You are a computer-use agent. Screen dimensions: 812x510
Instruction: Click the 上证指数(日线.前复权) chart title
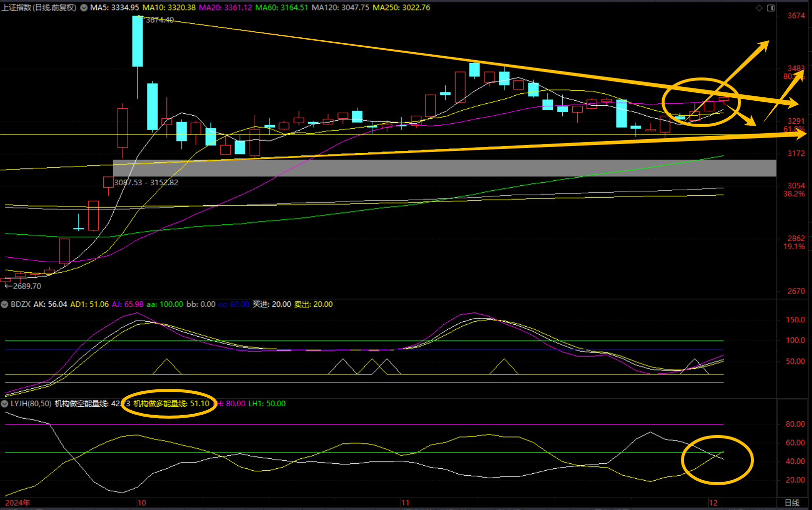[39, 8]
